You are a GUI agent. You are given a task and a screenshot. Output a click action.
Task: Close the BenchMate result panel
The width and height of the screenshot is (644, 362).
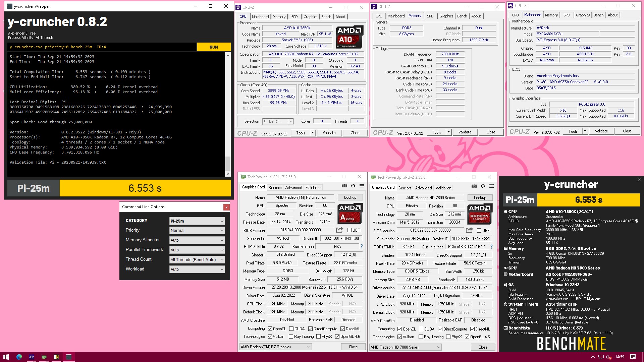point(640,180)
